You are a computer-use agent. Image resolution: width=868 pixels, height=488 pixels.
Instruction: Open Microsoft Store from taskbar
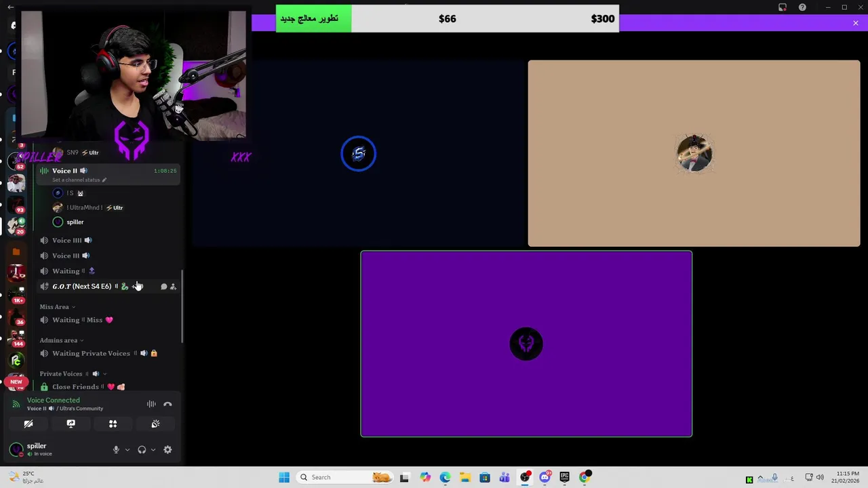(485, 477)
